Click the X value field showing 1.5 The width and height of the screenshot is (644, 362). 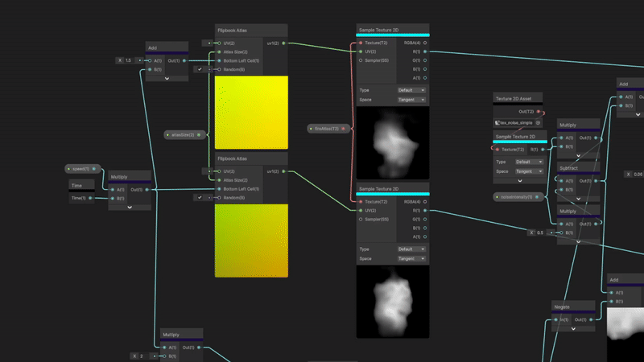(128, 60)
